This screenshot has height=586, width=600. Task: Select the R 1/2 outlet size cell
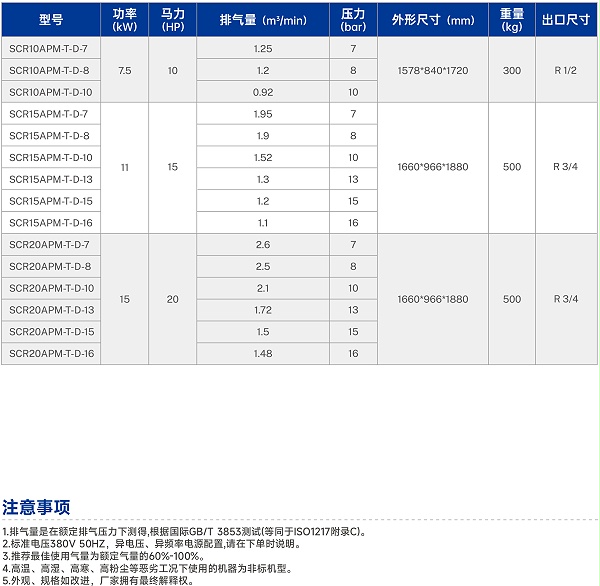point(565,71)
